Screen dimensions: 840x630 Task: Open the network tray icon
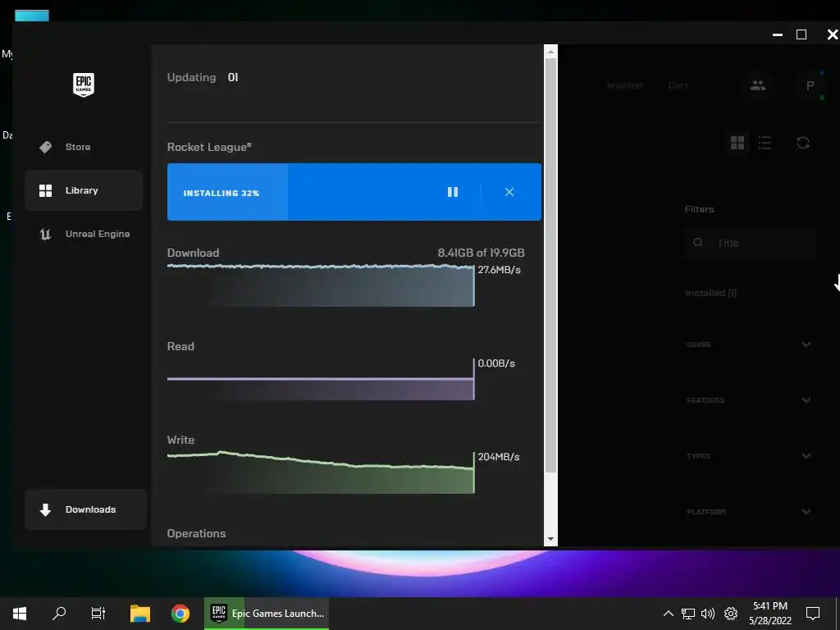tap(688, 614)
